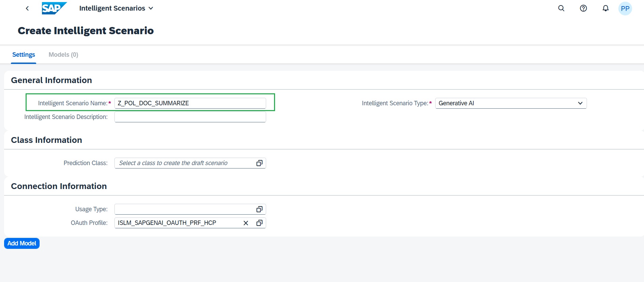Open value help for Prediction Class
The height and width of the screenshot is (282, 644).
click(x=259, y=163)
